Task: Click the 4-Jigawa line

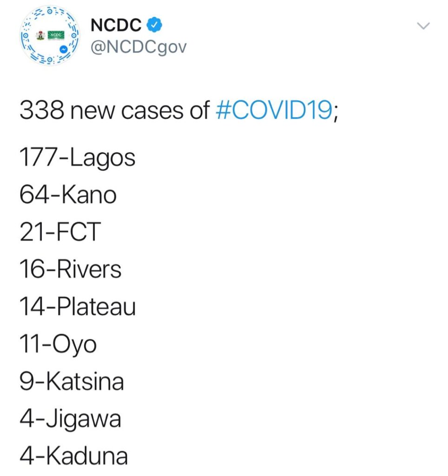Action: tap(70, 419)
